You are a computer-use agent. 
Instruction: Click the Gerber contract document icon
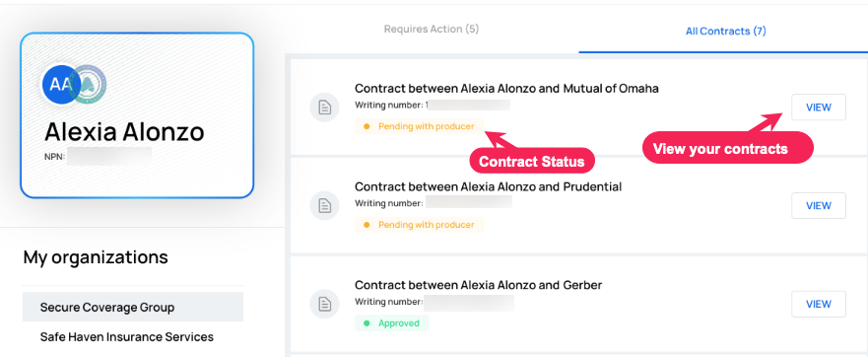point(324,304)
